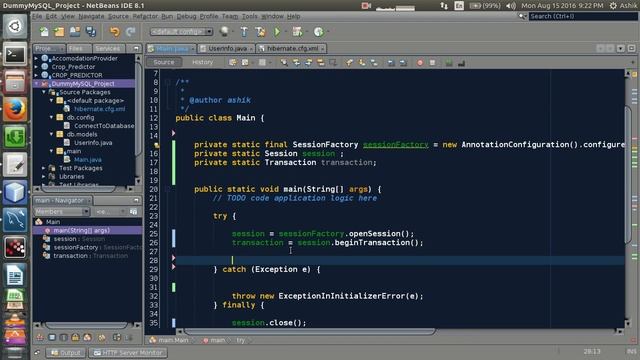Click the Shift Line Left icon in editor toolbar

(391, 62)
